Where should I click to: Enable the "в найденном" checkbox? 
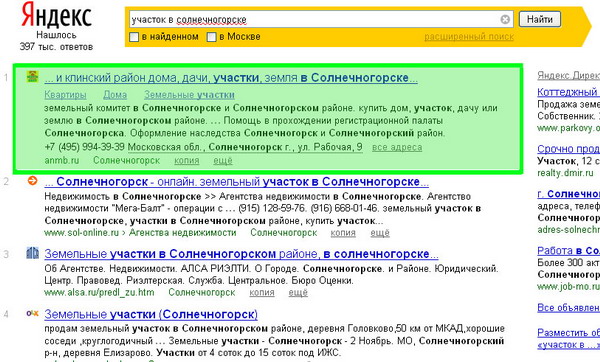[134, 37]
